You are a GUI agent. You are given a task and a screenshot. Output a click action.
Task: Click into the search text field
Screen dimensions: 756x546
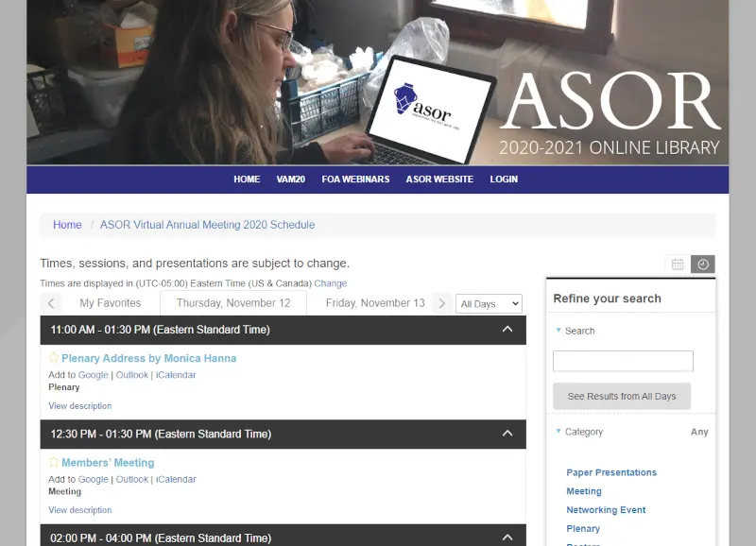[x=623, y=361]
